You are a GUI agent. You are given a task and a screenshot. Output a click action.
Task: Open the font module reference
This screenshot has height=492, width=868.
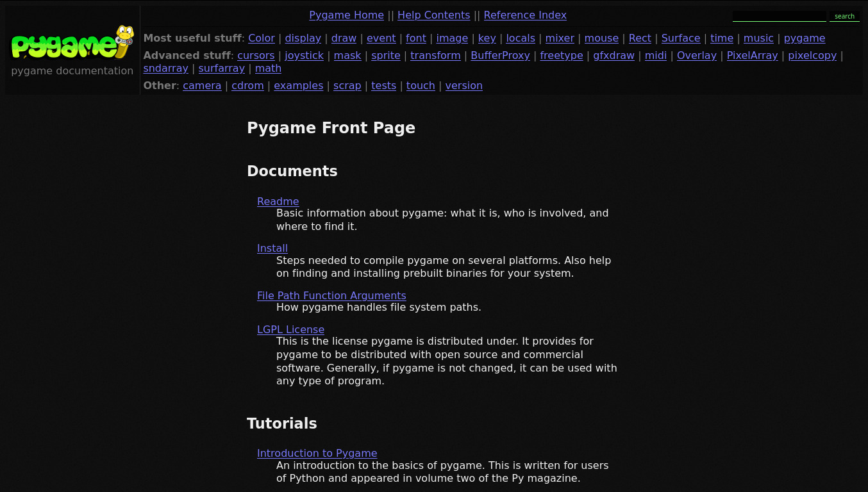[x=416, y=38]
